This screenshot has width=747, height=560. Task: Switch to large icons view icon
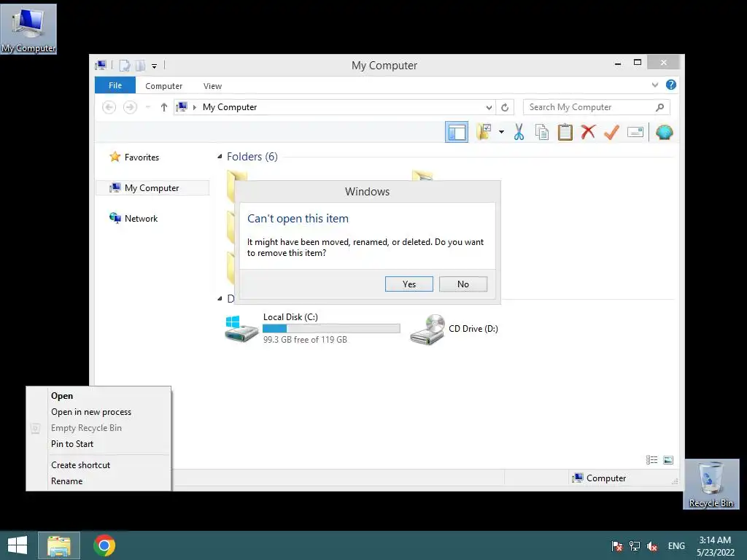pyautogui.click(x=668, y=460)
